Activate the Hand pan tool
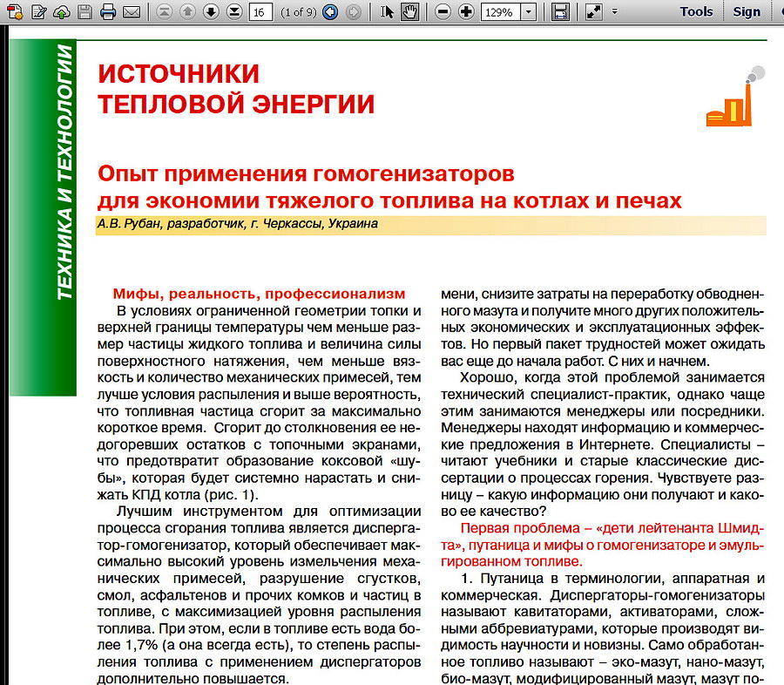This screenshot has height=685, width=784. 410,11
